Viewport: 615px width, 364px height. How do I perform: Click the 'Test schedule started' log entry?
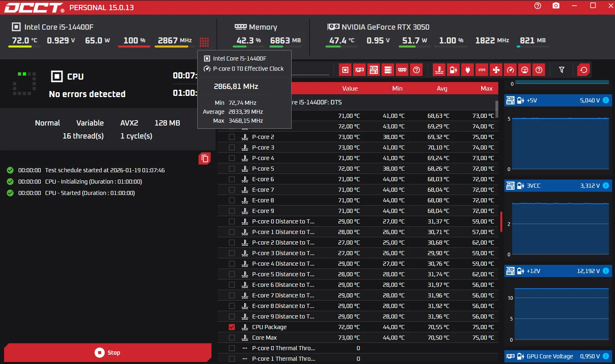point(105,170)
